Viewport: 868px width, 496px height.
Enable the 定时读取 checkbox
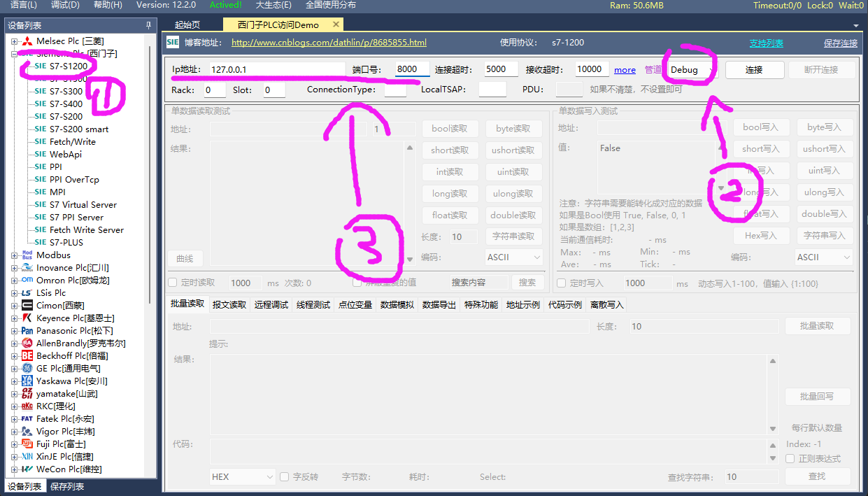(172, 283)
